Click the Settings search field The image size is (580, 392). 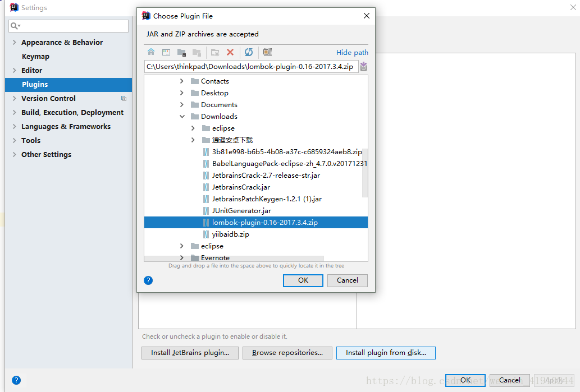pos(68,26)
